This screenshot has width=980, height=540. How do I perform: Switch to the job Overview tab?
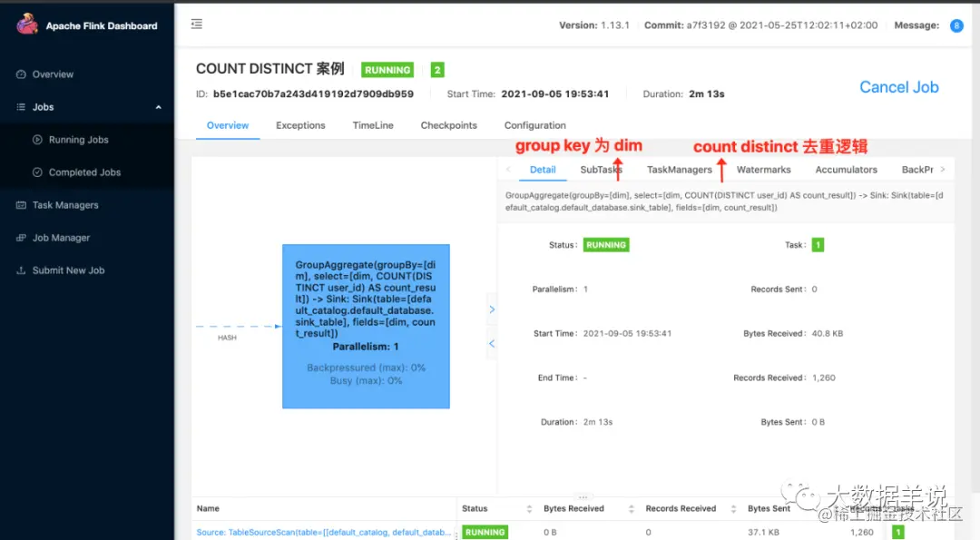point(228,125)
